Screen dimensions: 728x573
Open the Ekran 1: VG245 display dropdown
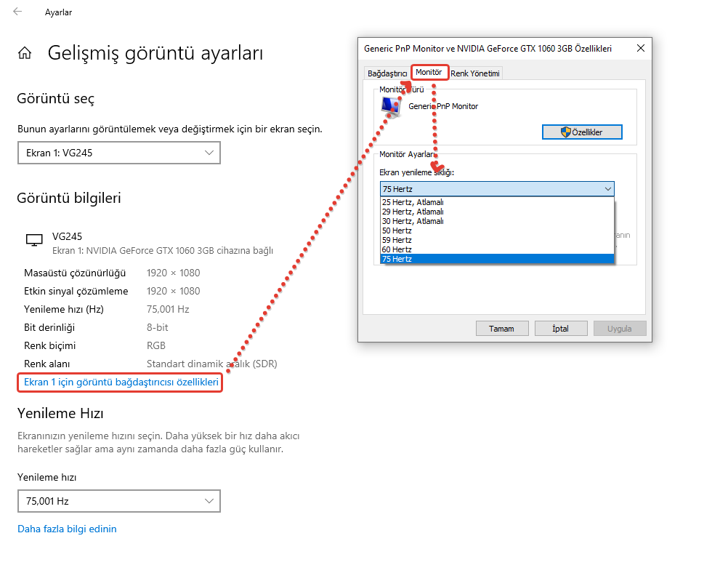coord(118,153)
